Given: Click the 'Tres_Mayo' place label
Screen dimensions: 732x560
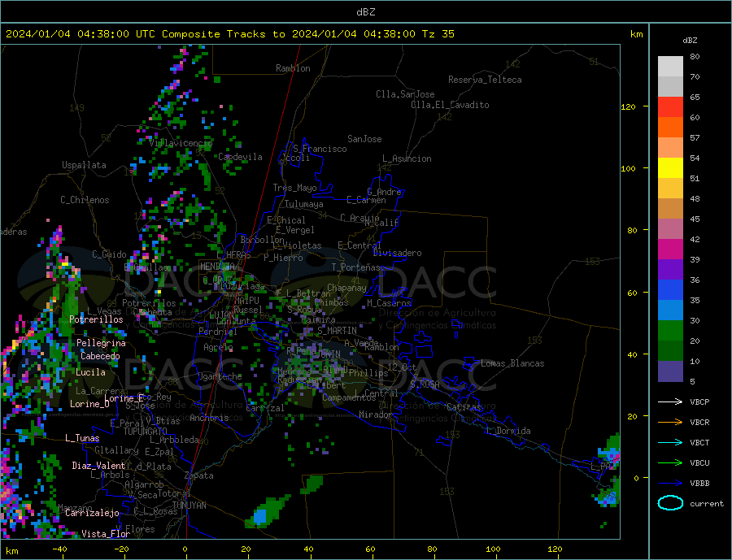Looking at the screenshot, I should click(294, 188).
